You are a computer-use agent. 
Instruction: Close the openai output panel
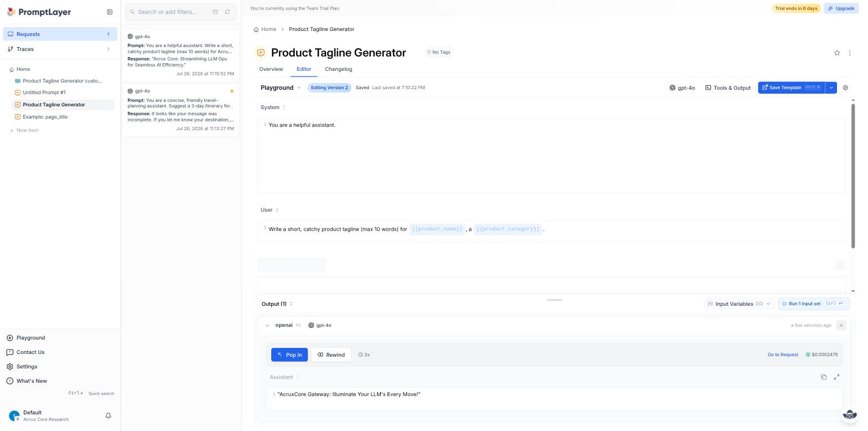click(841, 325)
